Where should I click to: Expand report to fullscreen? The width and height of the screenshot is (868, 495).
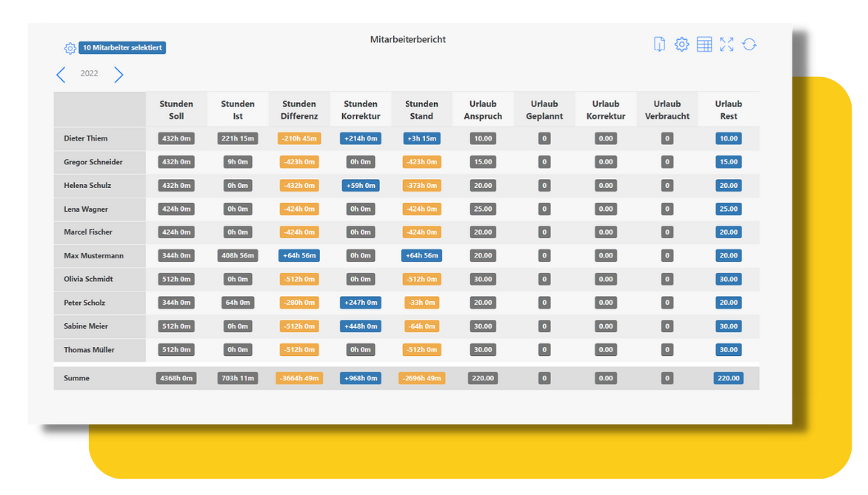(727, 44)
